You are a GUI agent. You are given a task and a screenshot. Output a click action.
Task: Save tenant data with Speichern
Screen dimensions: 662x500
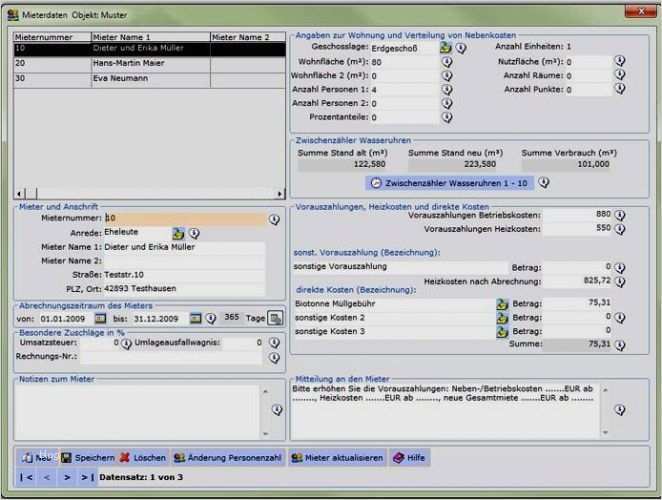[x=88, y=458]
